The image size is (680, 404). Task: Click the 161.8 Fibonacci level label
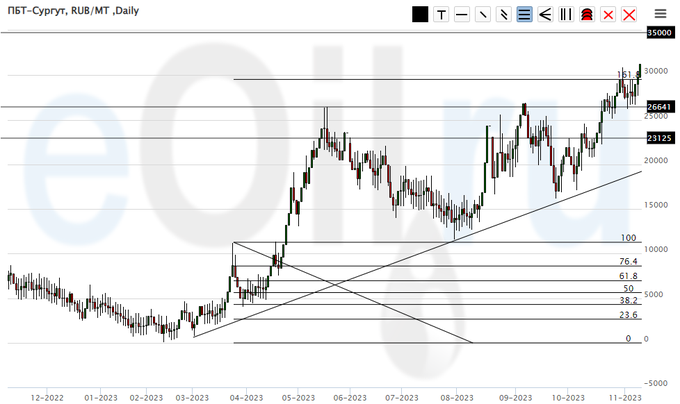pyautogui.click(x=629, y=75)
